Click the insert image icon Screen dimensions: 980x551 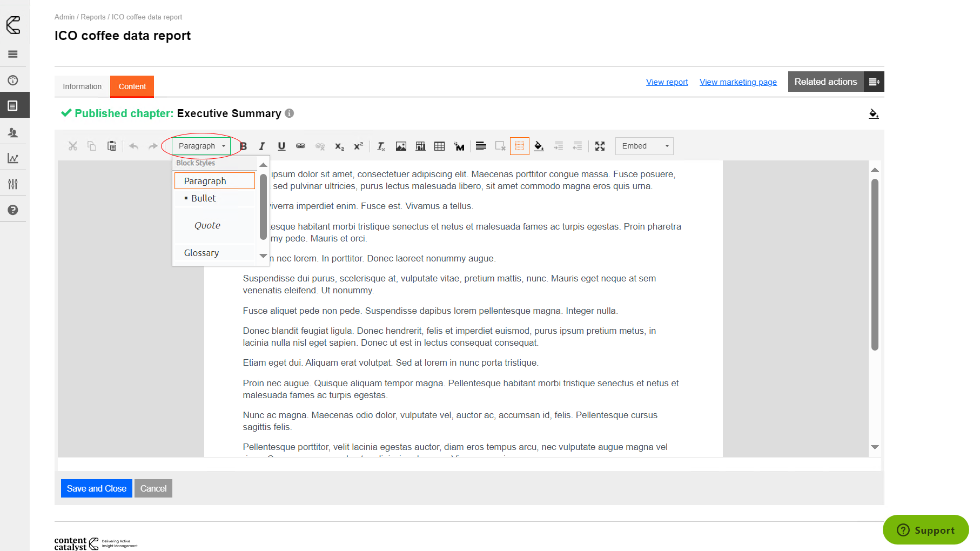(401, 146)
